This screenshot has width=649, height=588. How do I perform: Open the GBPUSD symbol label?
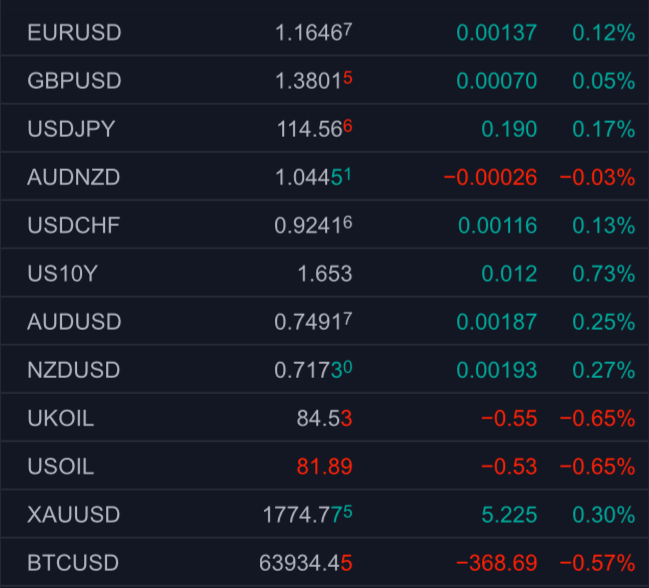pyautogui.click(x=74, y=81)
